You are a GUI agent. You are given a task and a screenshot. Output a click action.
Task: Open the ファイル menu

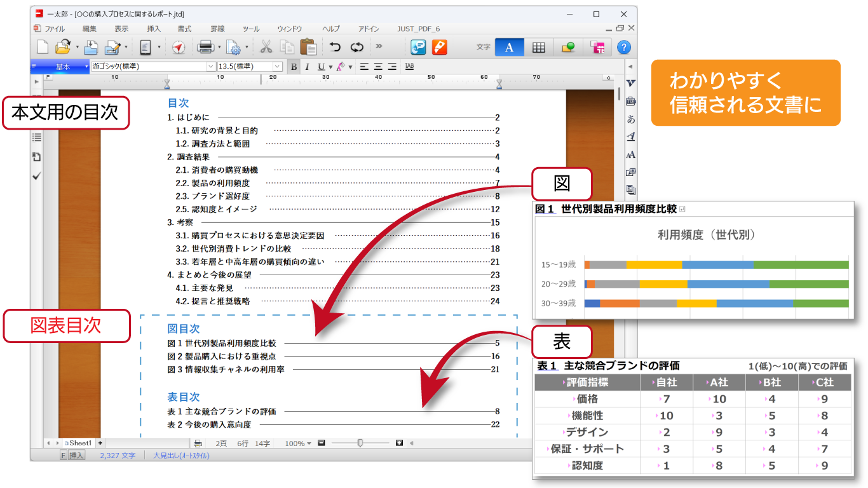[x=54, y=29]
